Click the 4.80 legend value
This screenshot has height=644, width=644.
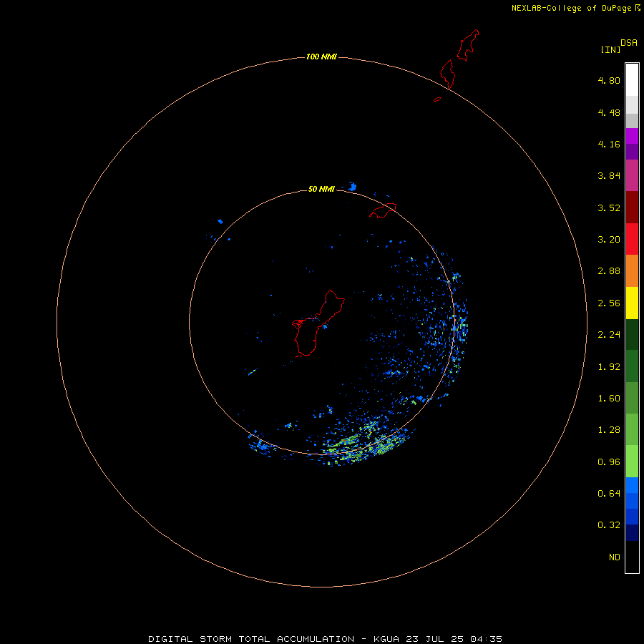609,80
